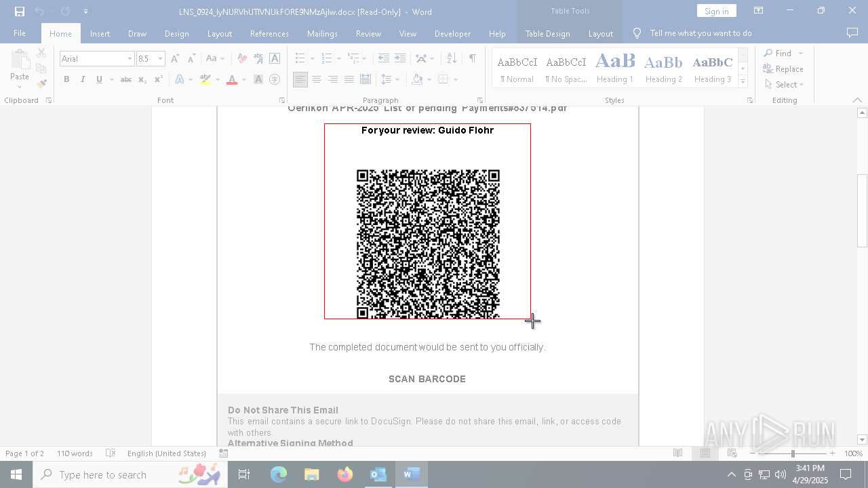868x488 pixels.
Task: Sort selection with the A-Z icon
Action: (x=452, y=59)
